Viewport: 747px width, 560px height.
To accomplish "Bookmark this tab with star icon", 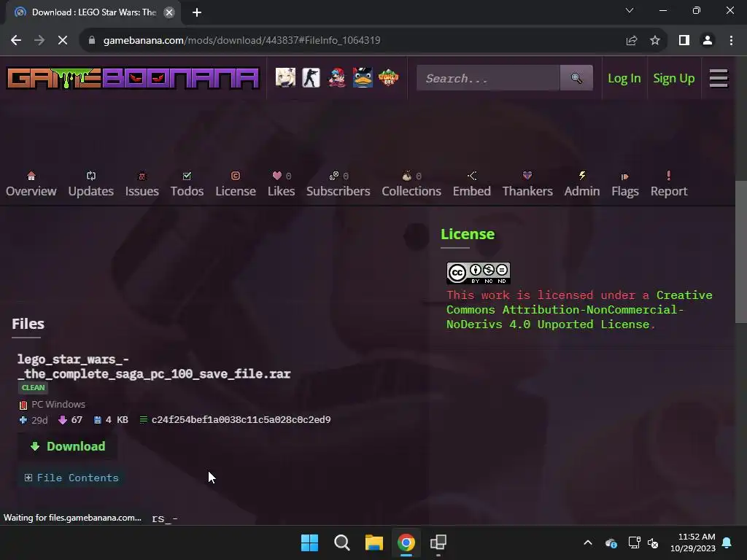I will (x=655, y=41).
